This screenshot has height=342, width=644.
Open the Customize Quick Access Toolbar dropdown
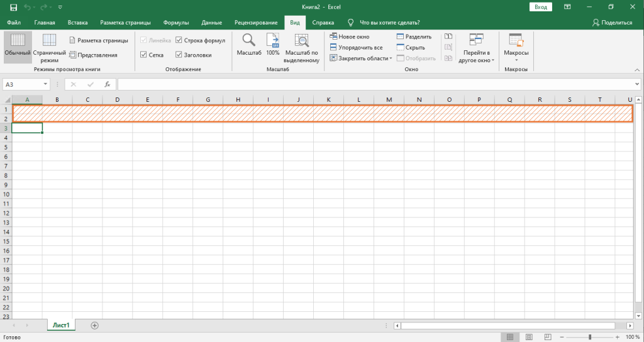tap(60, 7)
